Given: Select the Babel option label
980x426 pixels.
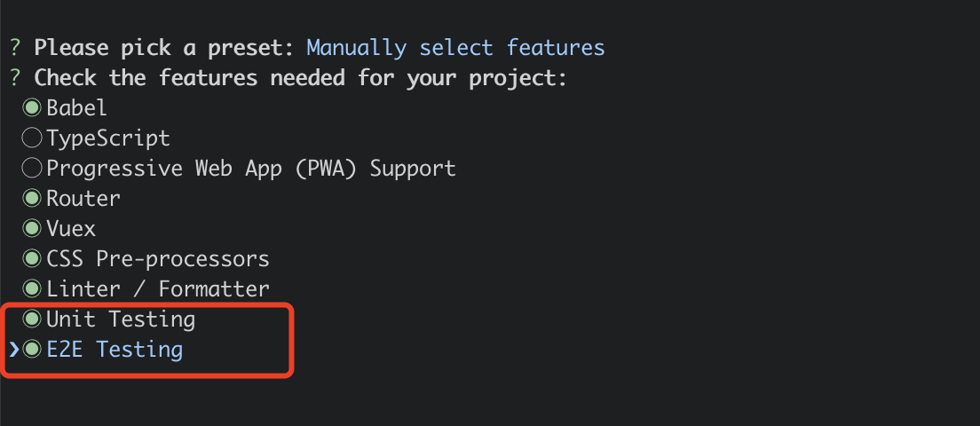Looking at the screenshot, I should click(x=77, y=108).
